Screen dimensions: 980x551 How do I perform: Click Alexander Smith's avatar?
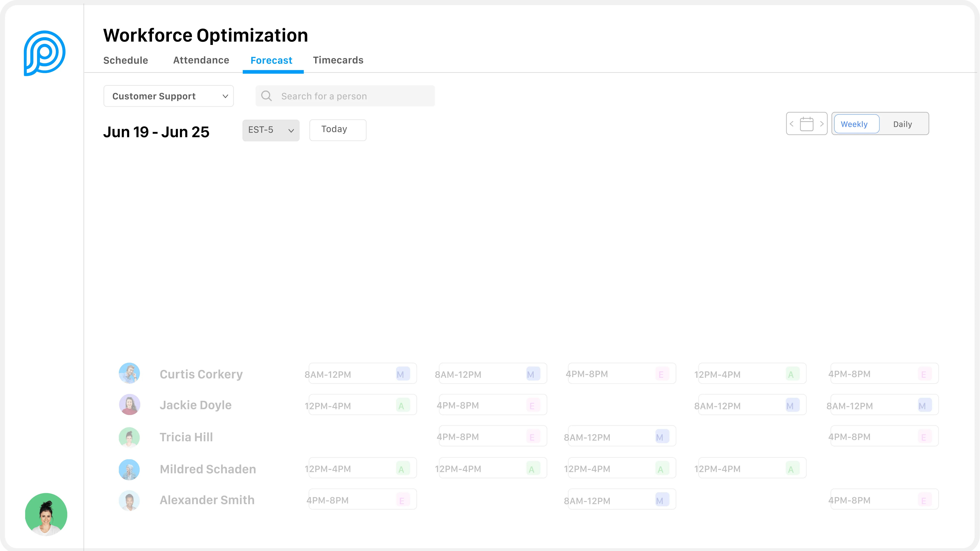(x=129, y=500)
